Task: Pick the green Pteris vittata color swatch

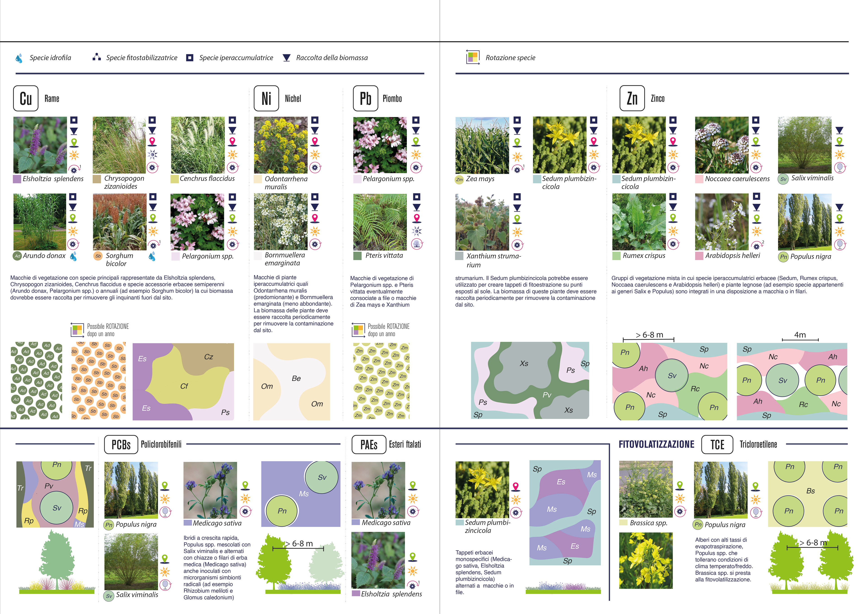Action: tap(357, 256)
